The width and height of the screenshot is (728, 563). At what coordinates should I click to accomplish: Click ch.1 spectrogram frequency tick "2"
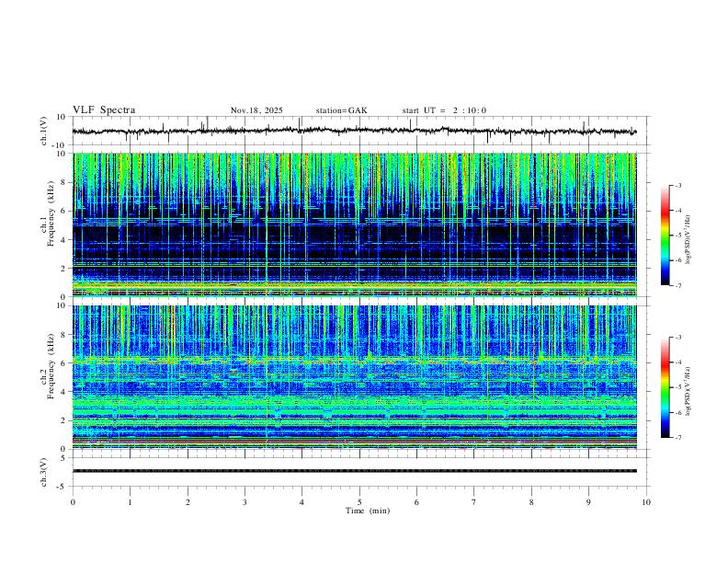(x=63, y=269)
